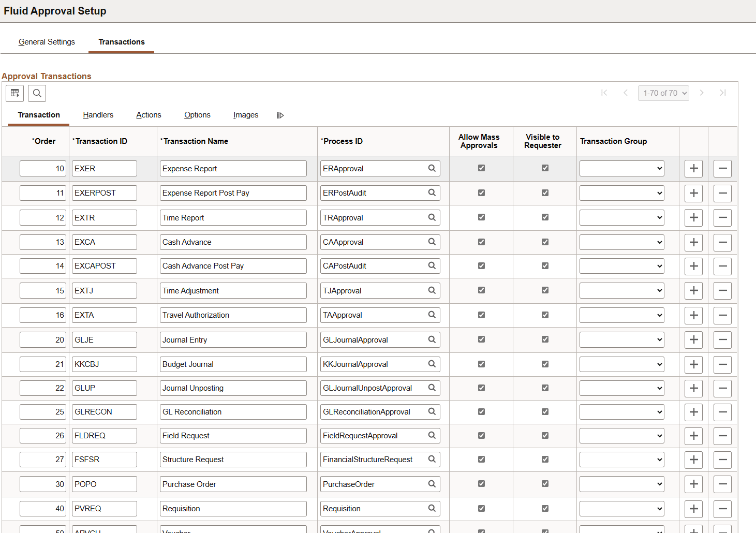The image size is (756, 533).
Task: Click the Show All Columns icon after Images
Action: click(x=280, y=115)
